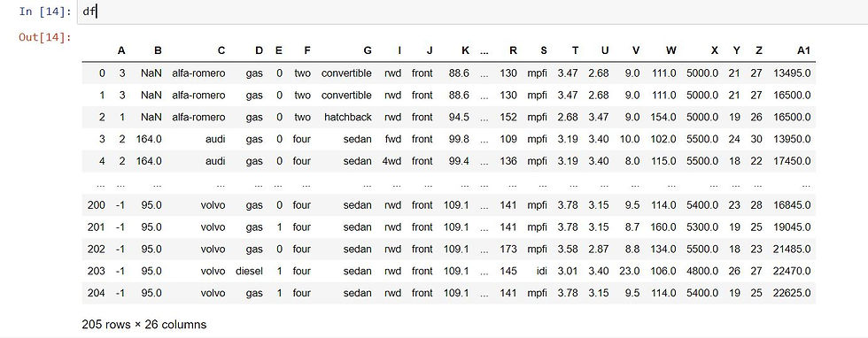Screen dimensions: 868x338
Task: Select column header A1
Action: (804, 51)
